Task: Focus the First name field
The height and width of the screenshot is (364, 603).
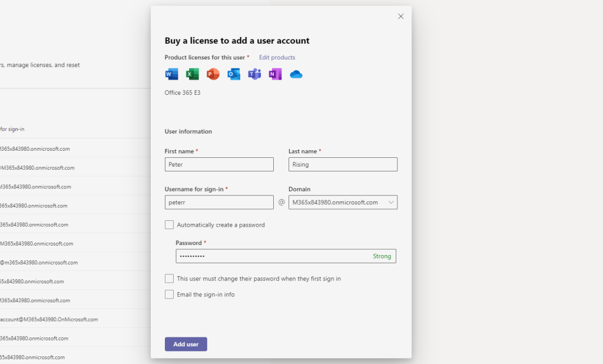Action: point(219,164)
